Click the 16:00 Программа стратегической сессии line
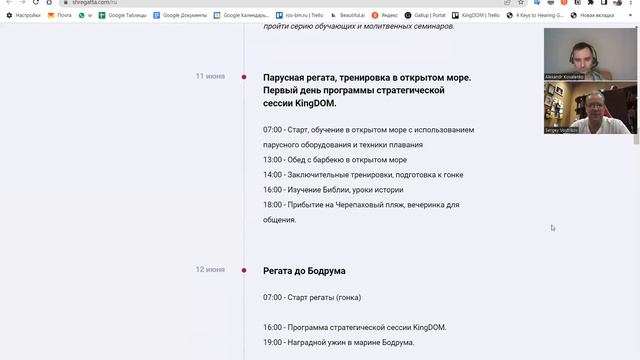This screenshot has width=640, height=360. (x=355, y=327)
